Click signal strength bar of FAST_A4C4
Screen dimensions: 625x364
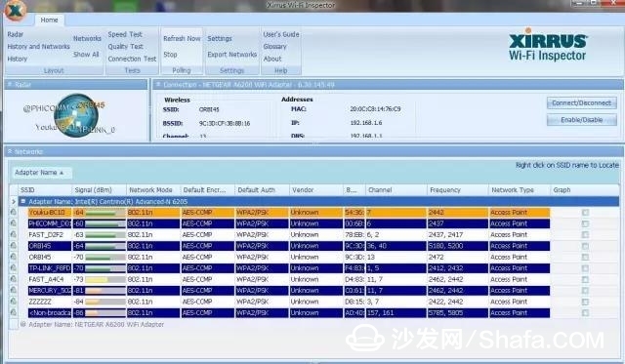point(105,279)
